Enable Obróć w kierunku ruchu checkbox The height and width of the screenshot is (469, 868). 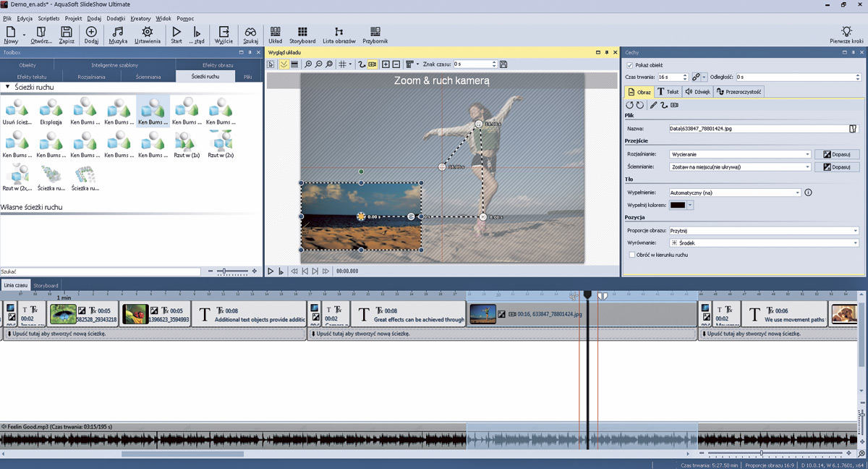pos(632,255)
